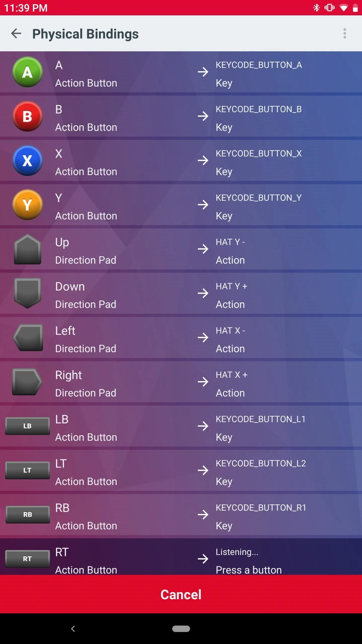This screenshot has width=362, height=644.
Task: Rebind the KEYCODE_BUTTON_L2 mapping
Action: pos(181,470)
